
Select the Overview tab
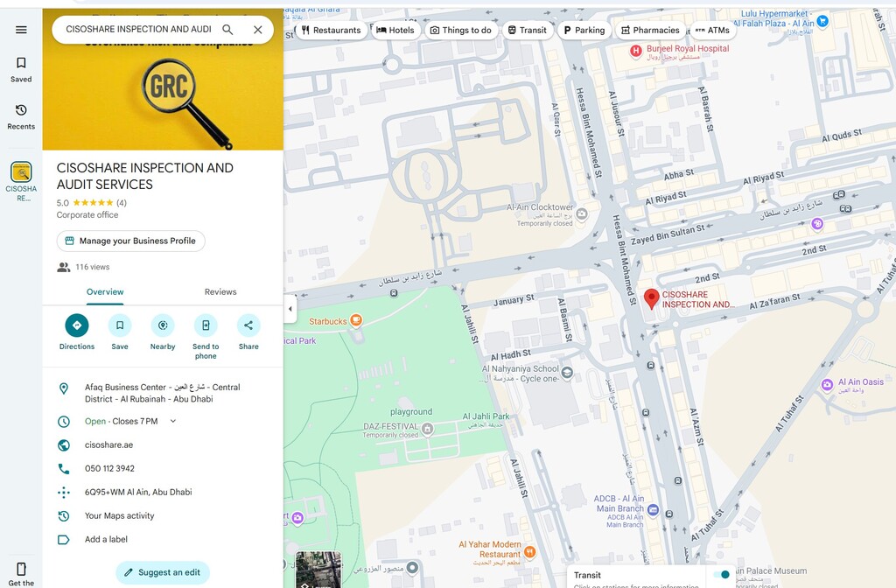105,292
